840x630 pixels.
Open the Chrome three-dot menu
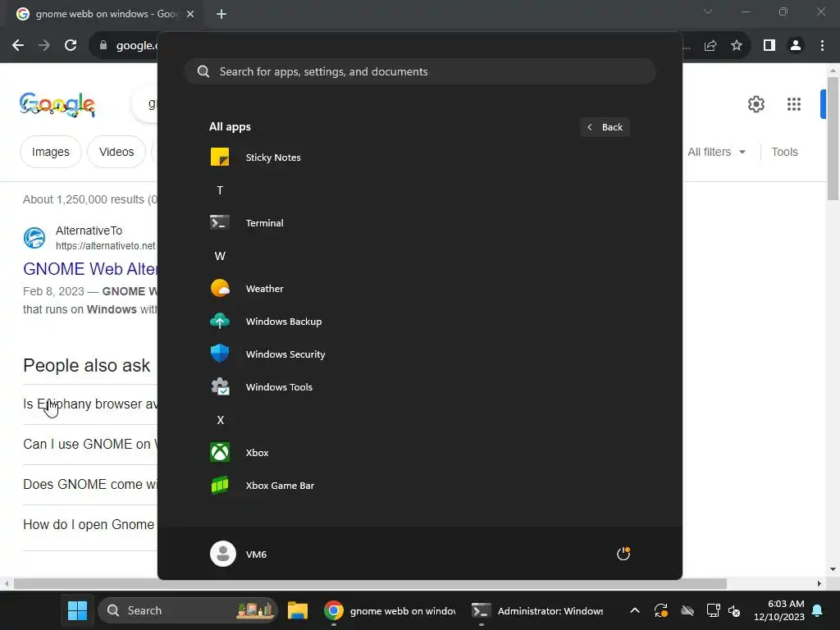(x=822, y=46)
